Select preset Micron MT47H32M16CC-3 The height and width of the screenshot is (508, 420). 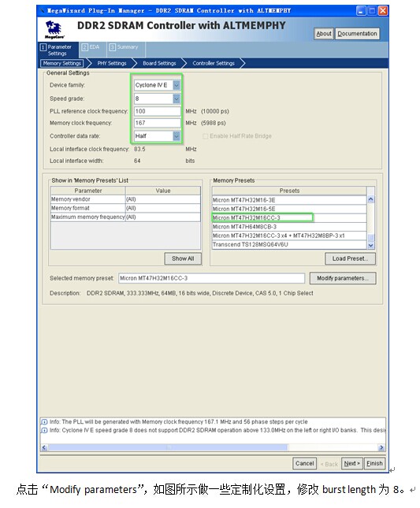(289, 217)
